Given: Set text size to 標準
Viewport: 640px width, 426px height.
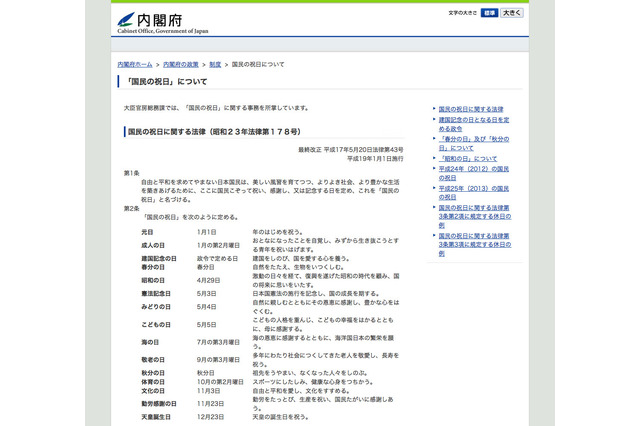Looking at the screenshot, I should pos(489,14).
